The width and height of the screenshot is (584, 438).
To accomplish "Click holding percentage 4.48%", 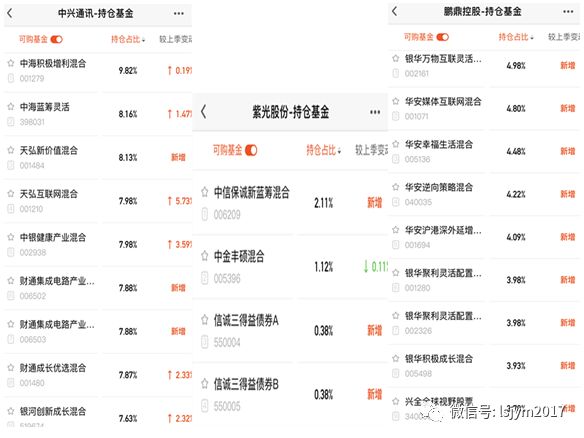I will tap(516, 152).
